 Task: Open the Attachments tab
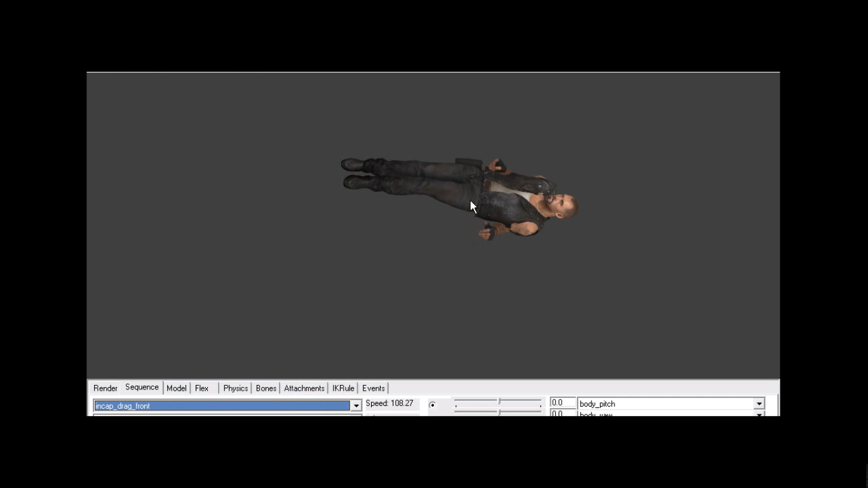(304, 388)
